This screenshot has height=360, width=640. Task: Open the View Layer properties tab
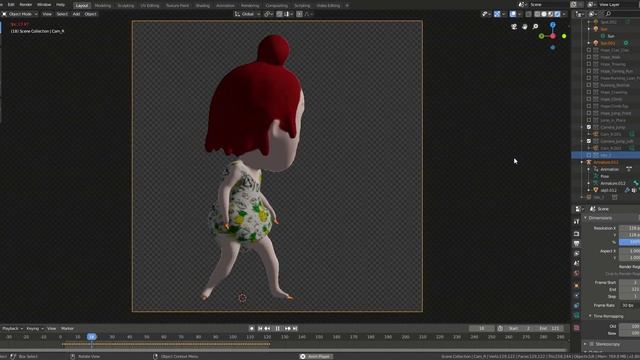click(576, 253)
